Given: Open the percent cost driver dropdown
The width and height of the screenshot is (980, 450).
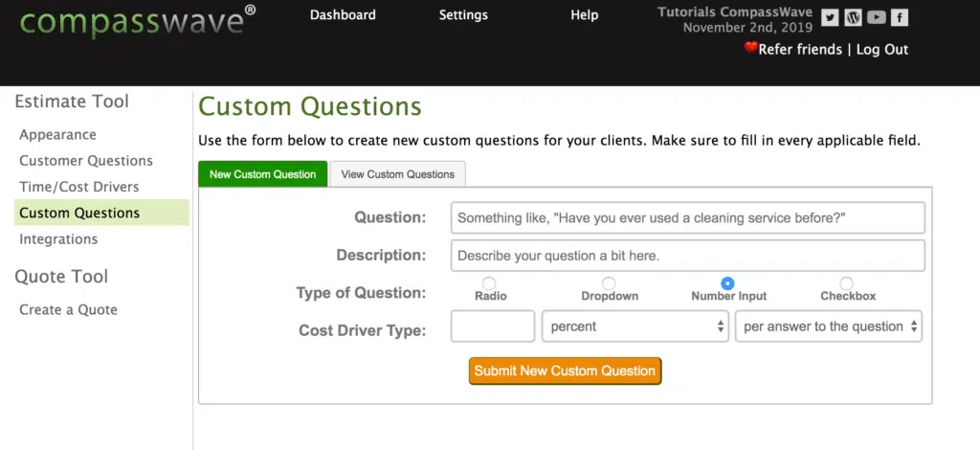Looking at the screenshot, I should [x=635, y=326].
